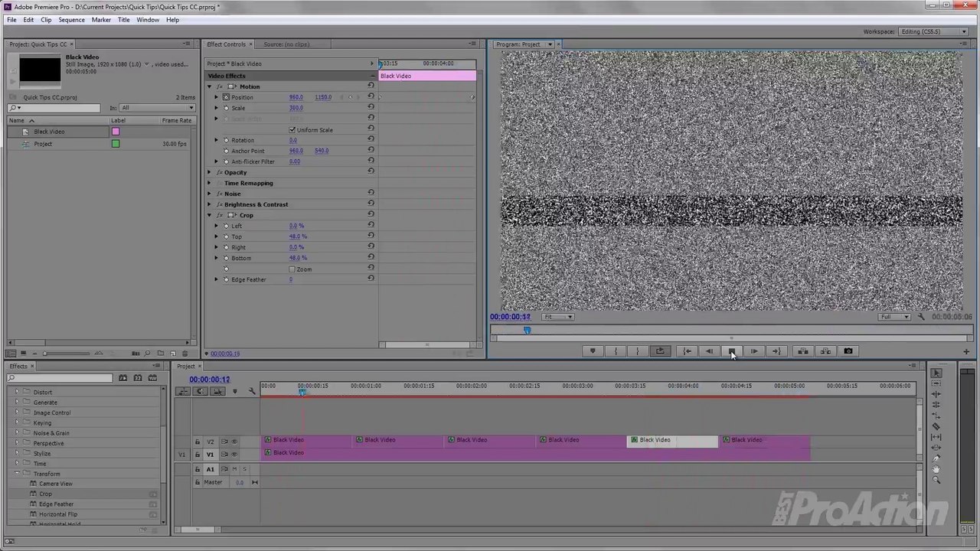This screenshot has width=980, height=551.
Task: Select the Pen tool in tools panel
Action: pyautogui.click(x=936, y=458)
